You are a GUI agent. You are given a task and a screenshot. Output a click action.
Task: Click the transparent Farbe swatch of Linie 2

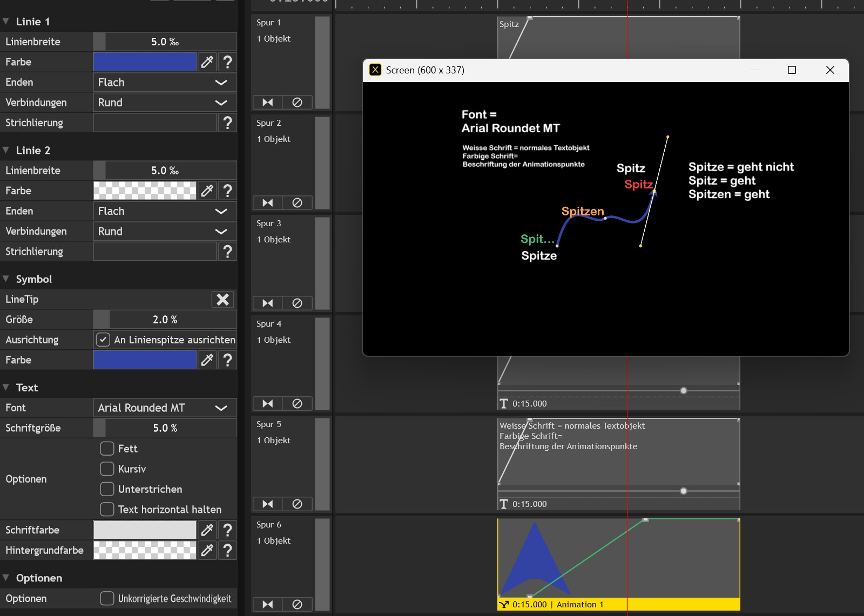point(145,191)
